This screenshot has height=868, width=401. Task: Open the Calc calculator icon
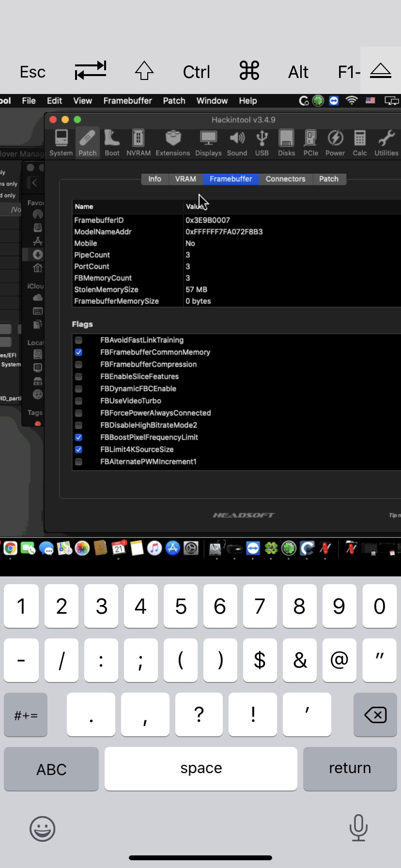360,143
